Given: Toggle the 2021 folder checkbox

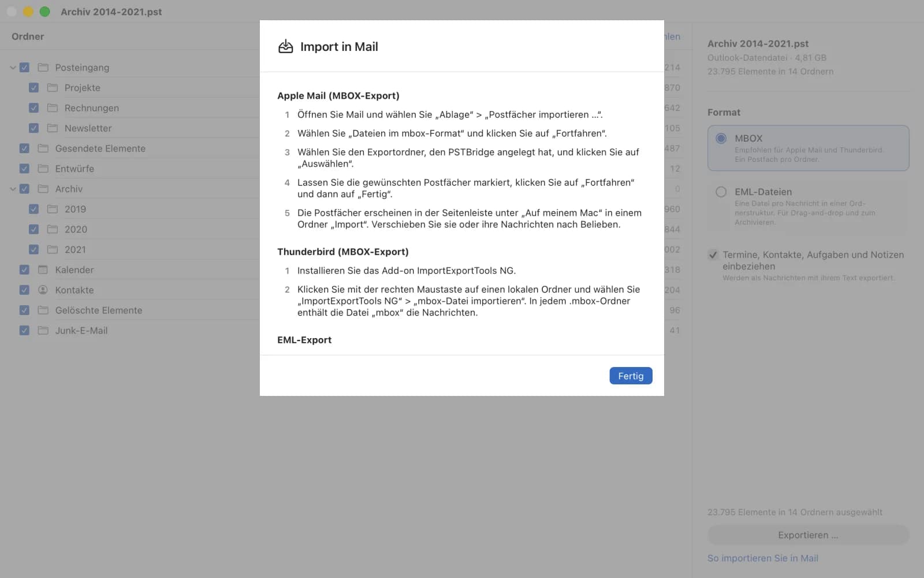Looking at the screenshot, I should [x=33, y=250].
